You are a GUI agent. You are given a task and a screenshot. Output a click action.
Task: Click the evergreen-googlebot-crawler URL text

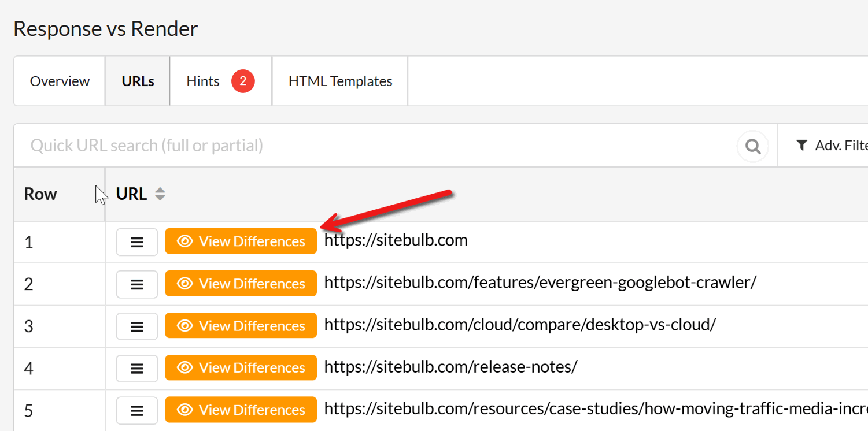click(x=540, y=283)
